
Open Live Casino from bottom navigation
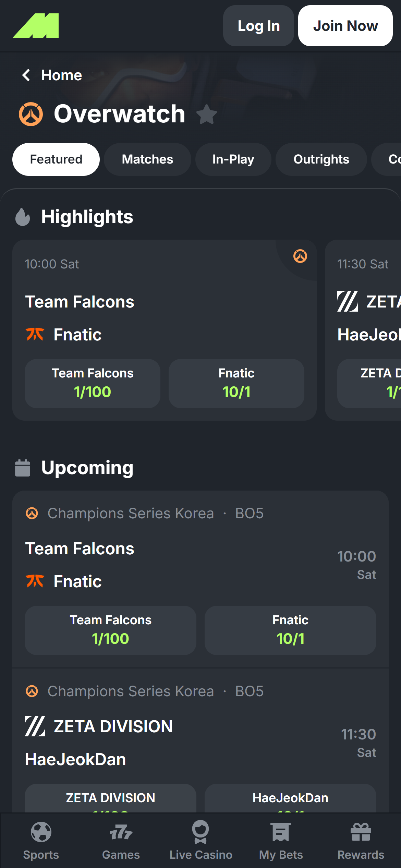pos(201,841)
